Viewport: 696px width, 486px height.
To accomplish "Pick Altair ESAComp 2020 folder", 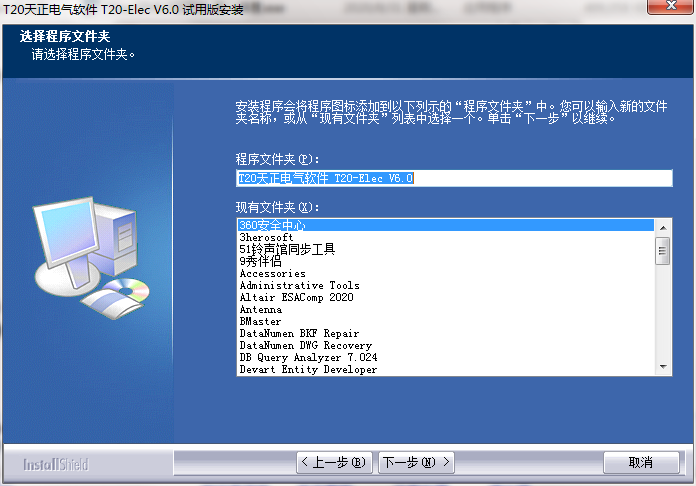I will click(x=445, y=297).
